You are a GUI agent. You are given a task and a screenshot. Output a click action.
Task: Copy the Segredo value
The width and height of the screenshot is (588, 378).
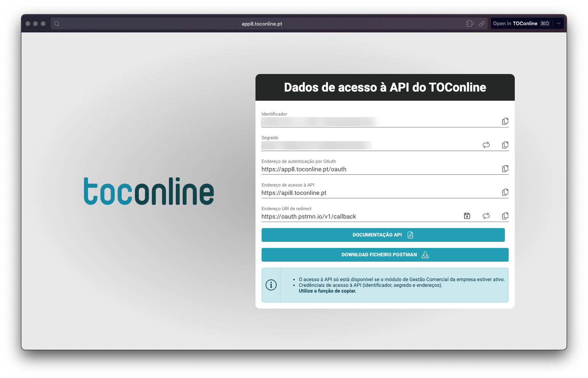505,145
